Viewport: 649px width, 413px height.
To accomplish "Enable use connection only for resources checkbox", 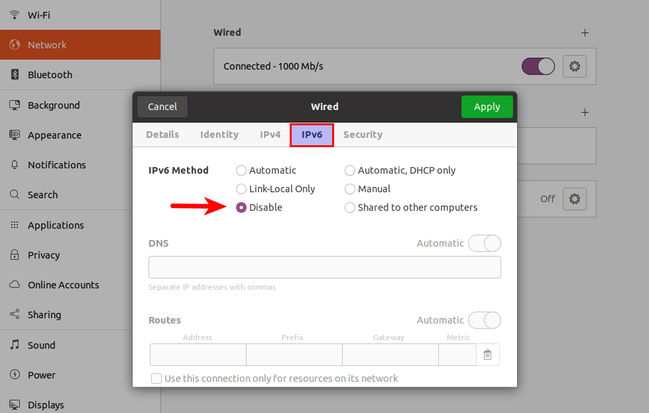I will [x=156, y=379].
